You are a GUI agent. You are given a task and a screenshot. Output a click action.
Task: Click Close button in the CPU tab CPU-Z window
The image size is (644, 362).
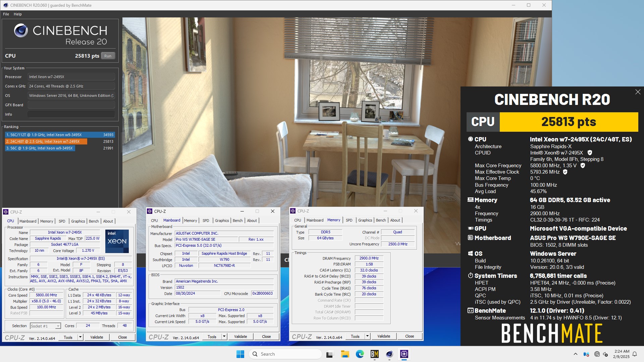[x=122, y=337]
